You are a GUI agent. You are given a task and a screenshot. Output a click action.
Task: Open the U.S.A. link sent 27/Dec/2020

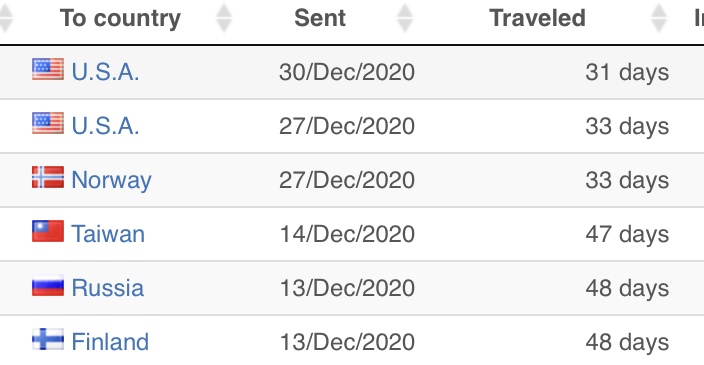[x=106, y=126]
